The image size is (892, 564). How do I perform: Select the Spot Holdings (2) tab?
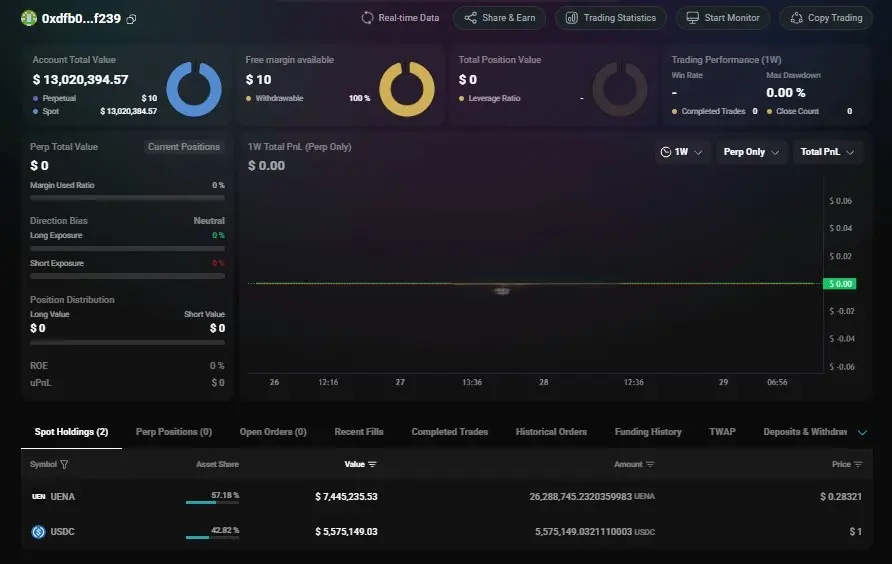tap(71, 432)
